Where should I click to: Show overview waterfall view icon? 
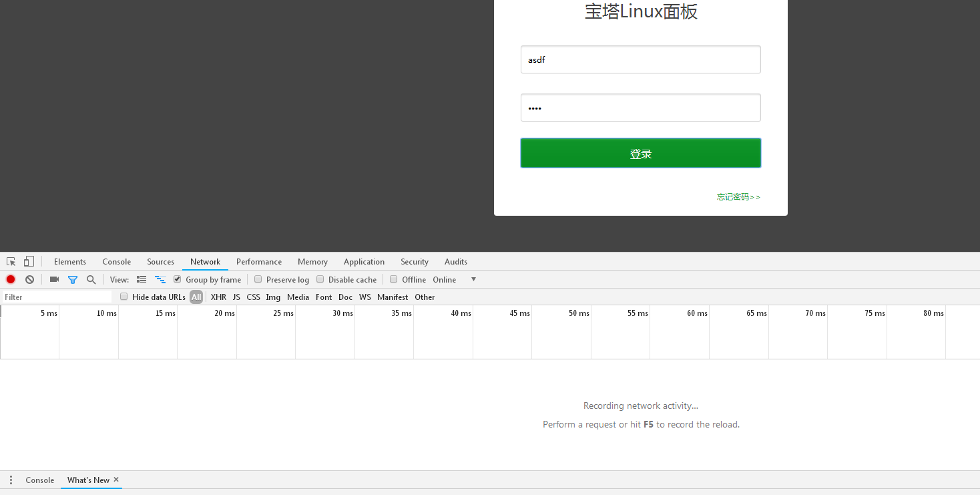(160, 279)
